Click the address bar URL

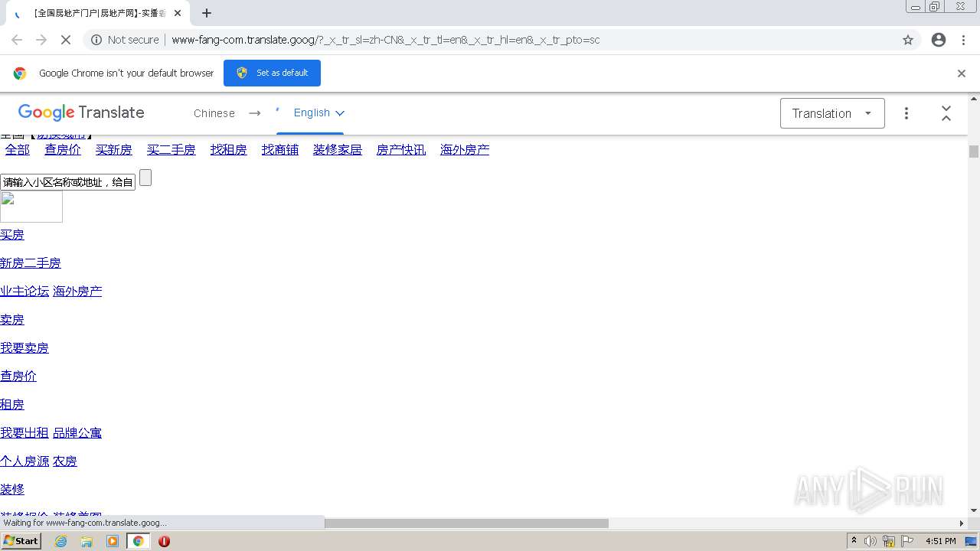385,40
